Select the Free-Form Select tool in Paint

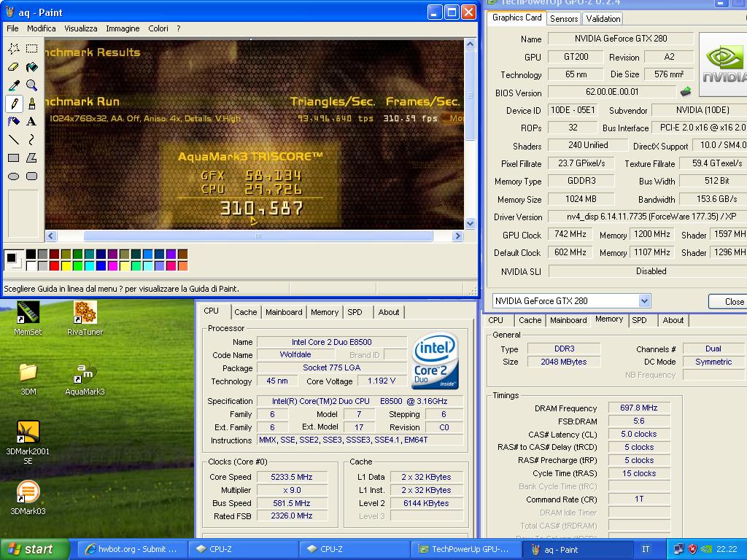point(14,48)
